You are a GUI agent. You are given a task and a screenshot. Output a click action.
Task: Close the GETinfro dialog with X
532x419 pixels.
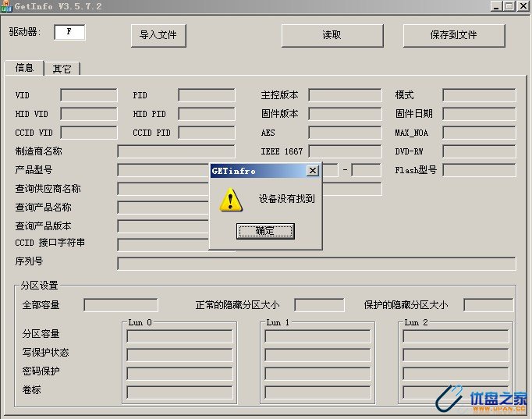pos(313,170)
